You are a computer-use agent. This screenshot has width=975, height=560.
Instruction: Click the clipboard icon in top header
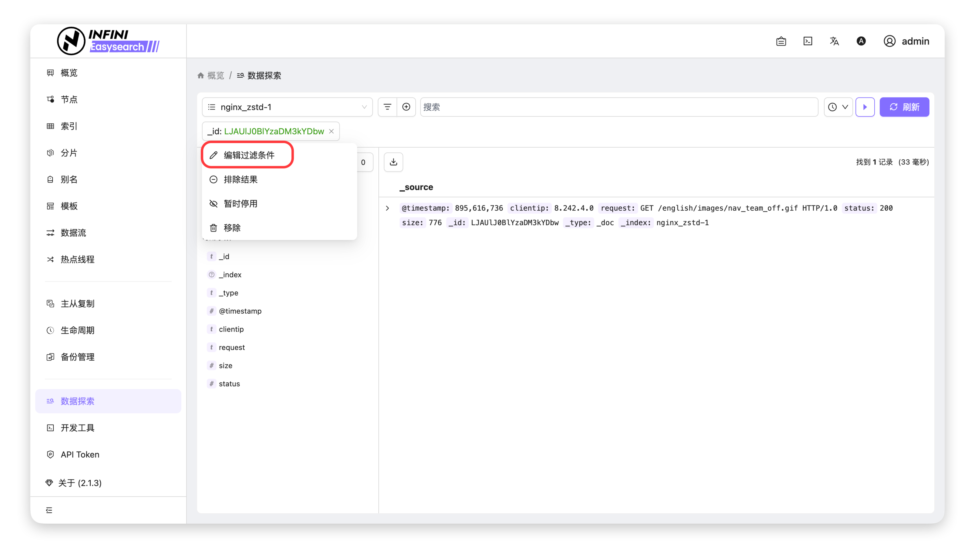pos(781,41)
